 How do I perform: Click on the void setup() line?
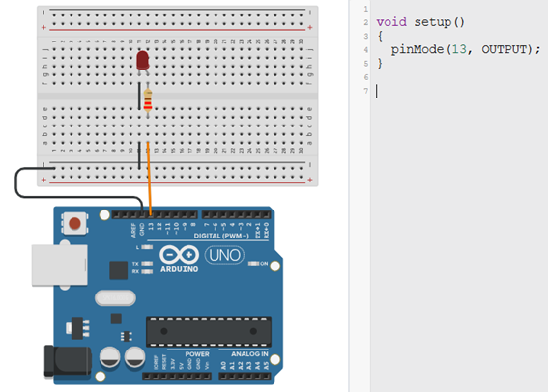pos(420,22)
